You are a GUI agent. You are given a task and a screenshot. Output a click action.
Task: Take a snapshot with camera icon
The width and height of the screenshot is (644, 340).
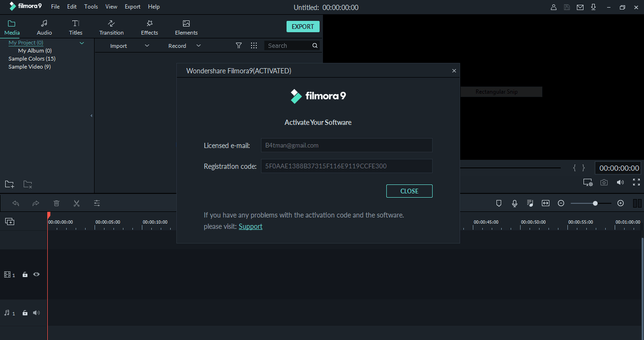coord(604,183)
